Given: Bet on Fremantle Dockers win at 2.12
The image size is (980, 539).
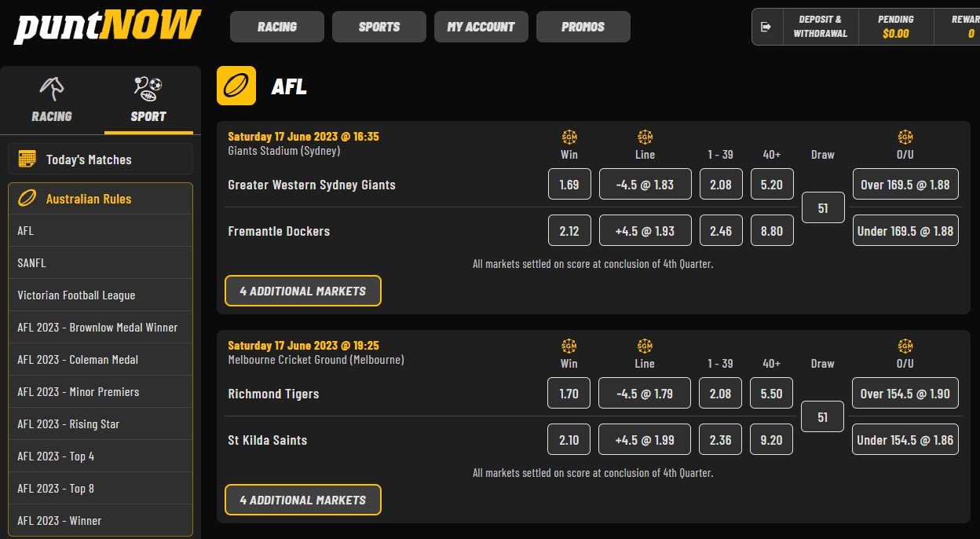Looking at the screenshot, I should pyautogui.click(x=569, y=231).
